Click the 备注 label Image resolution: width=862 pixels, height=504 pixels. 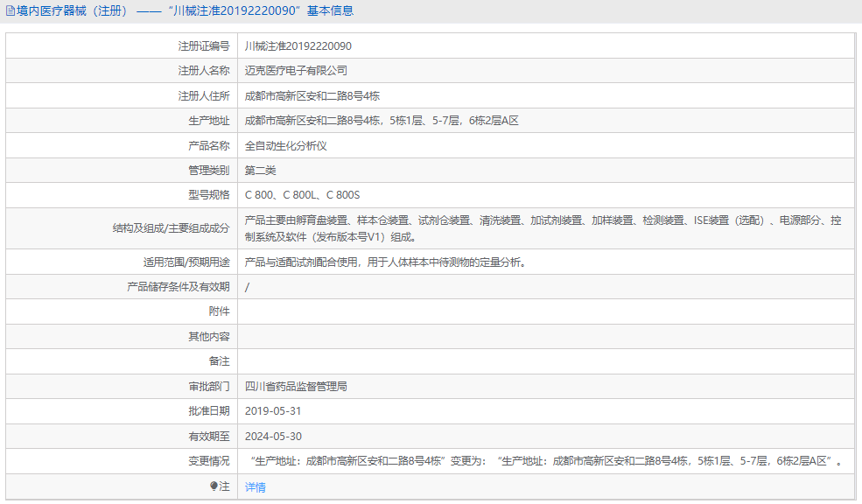[220, 361]
